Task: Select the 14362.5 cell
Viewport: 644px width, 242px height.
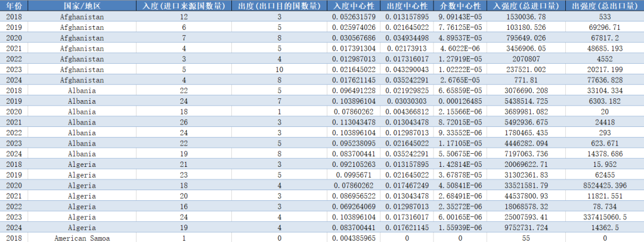Action: coord(605,228)
